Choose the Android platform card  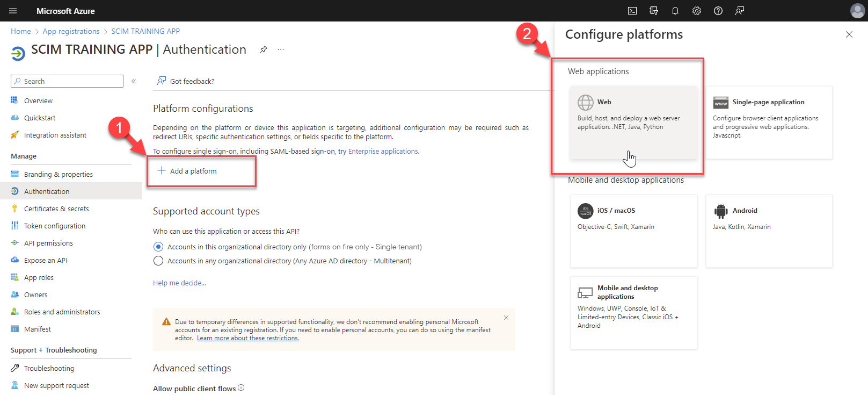coord(769,231)
